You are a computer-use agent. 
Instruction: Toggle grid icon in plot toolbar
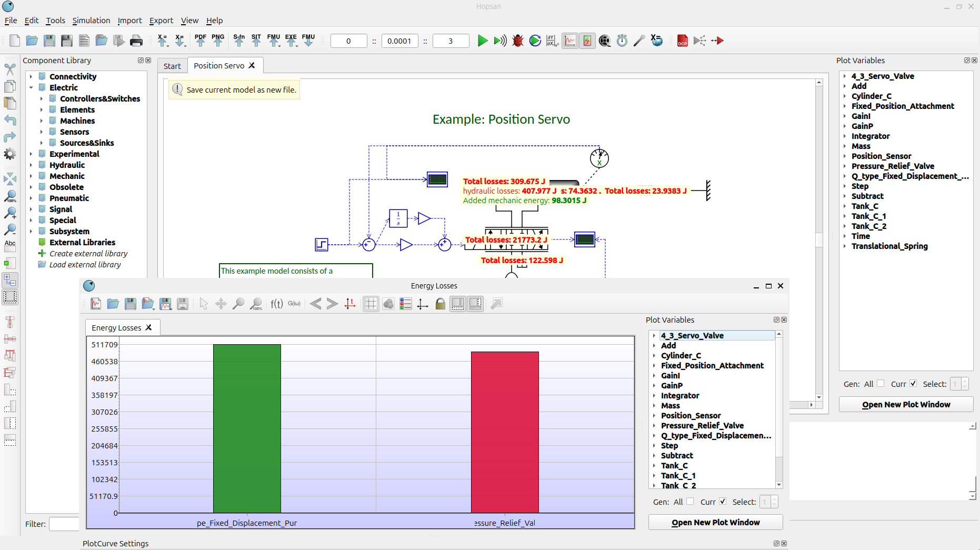click(x=371, y=304)
